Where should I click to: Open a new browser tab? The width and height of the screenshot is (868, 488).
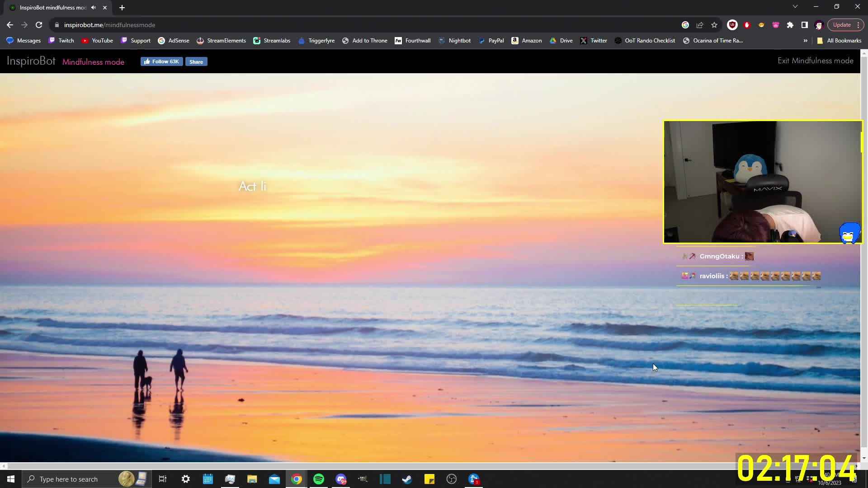(122, 8)
